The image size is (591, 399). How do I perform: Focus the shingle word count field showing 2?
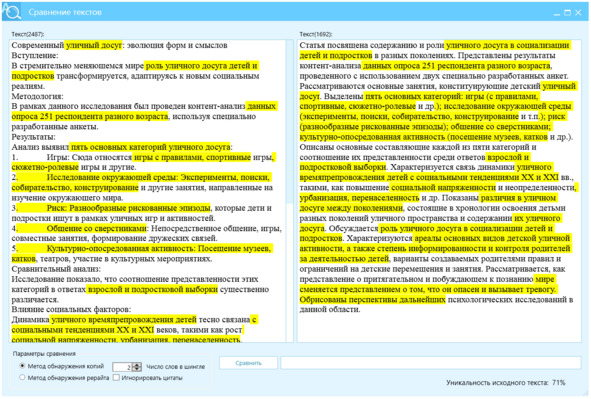123,367
